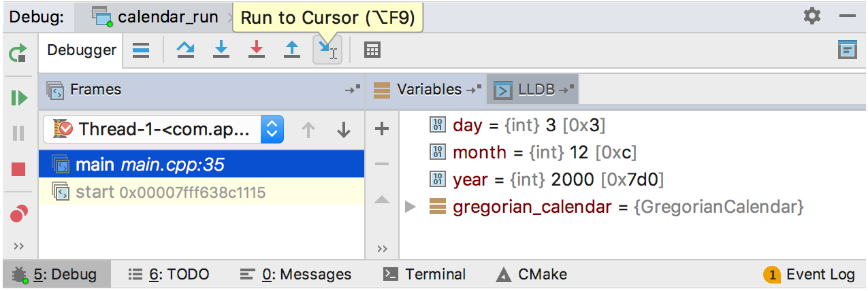Image resolution: width=868 pixels, height=291 pixels.
Task: Open the thread selector dropdown
Action: tap(272, 129)
